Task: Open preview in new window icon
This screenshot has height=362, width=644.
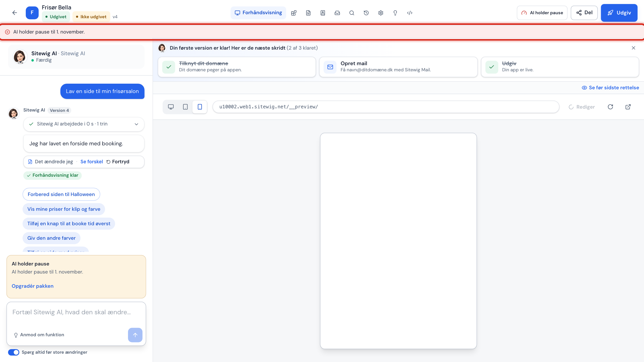Action: tap(628, 107)
